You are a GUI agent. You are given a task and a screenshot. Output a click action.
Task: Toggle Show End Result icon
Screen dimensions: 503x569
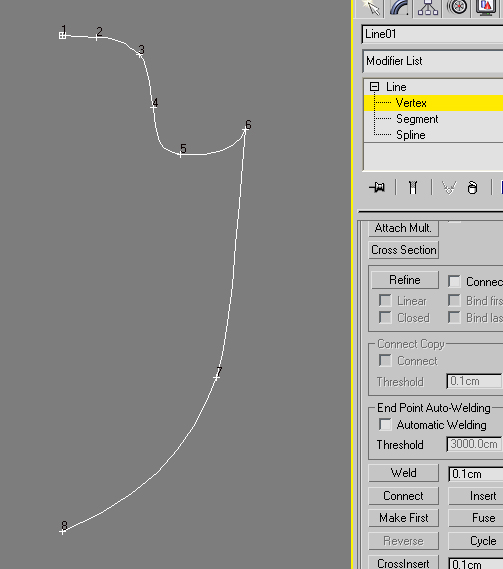(x=413, y=188)
